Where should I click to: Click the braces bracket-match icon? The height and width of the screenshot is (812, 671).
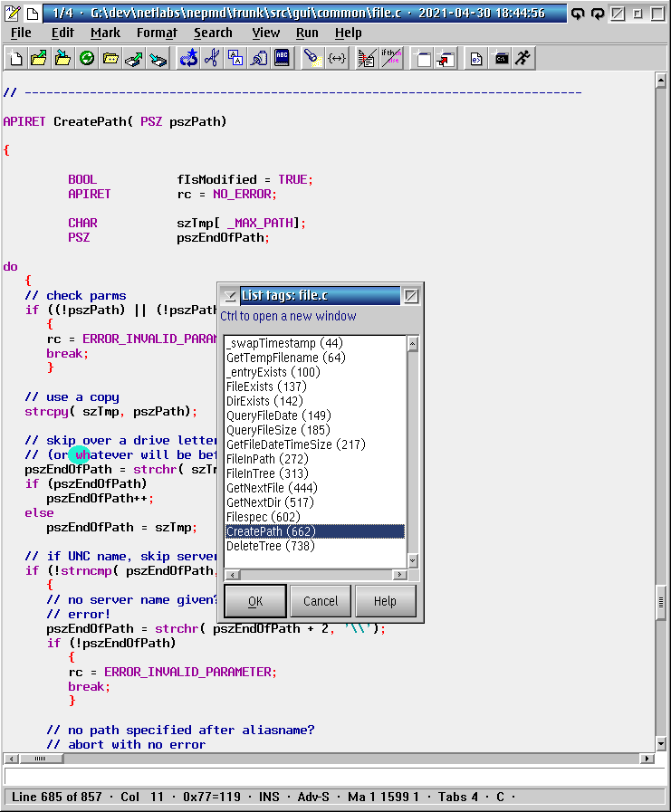click(x=337, y=58)
